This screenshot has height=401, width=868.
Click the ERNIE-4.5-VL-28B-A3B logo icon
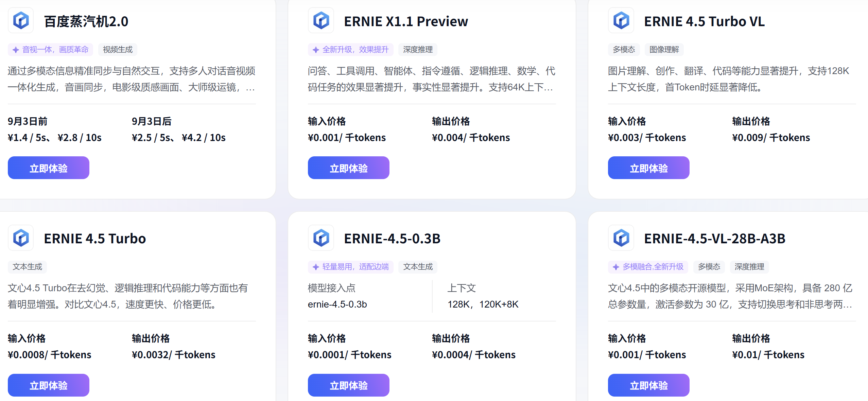click(621, 238)
